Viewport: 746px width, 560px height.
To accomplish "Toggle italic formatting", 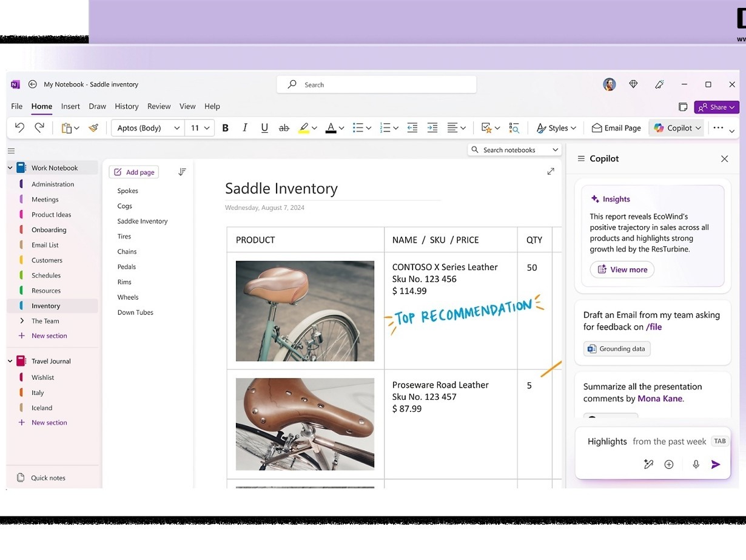I will (x=245, y=128).
